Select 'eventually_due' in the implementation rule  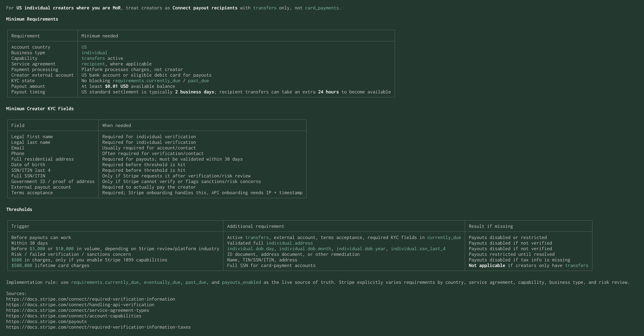162,282
